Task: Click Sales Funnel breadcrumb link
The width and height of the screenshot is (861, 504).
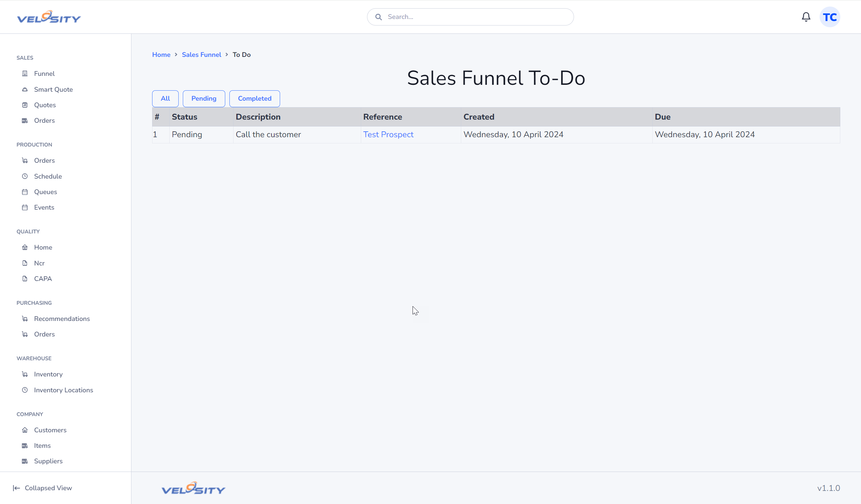Action: point(201,54)
